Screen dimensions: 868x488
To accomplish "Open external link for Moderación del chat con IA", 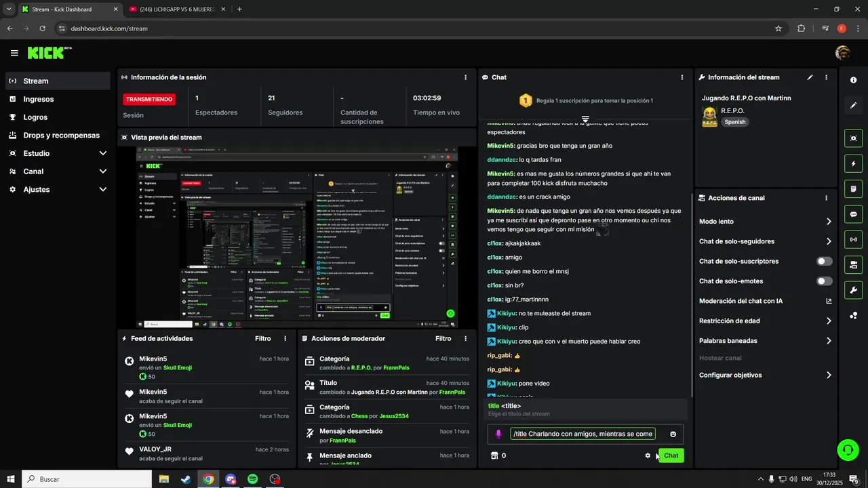I will (x=829, y=301).
